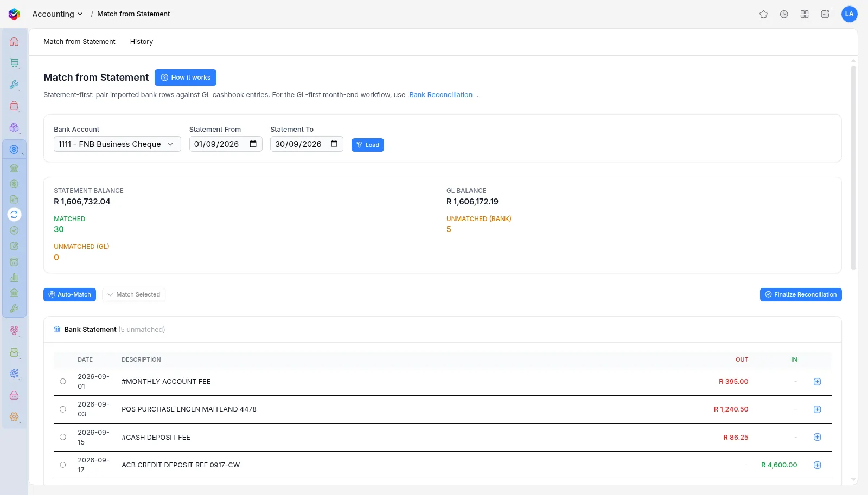Click the green calculator sidebar icon
The image size is (868, 495).
coord(14,262)
